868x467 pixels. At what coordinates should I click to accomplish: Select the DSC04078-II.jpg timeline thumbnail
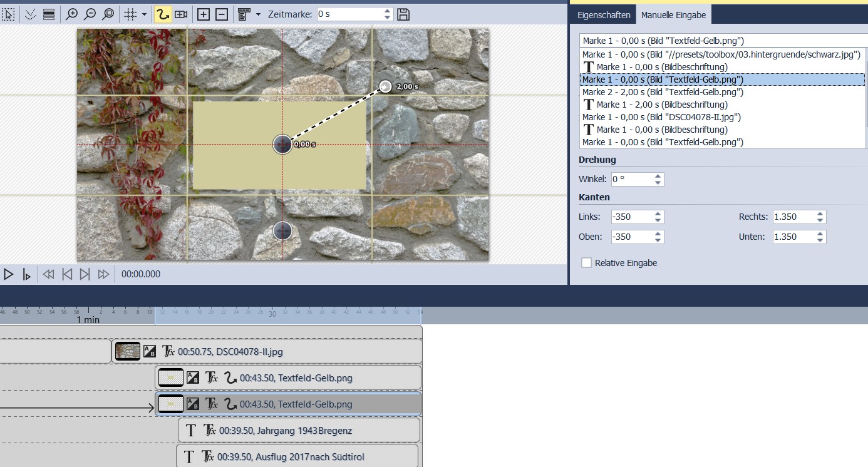pyautogui.click(x=128, y=351)
